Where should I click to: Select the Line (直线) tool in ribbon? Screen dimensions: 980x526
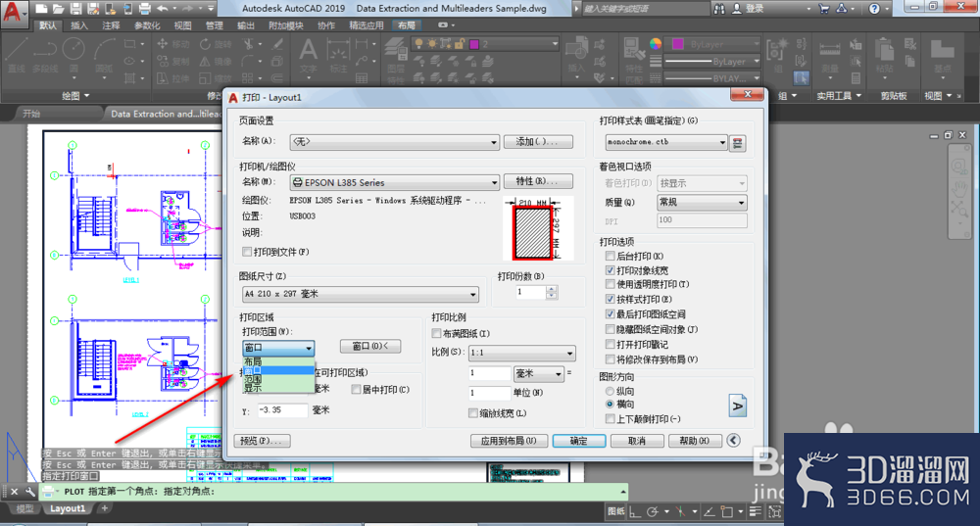click(x=17, y=55)
